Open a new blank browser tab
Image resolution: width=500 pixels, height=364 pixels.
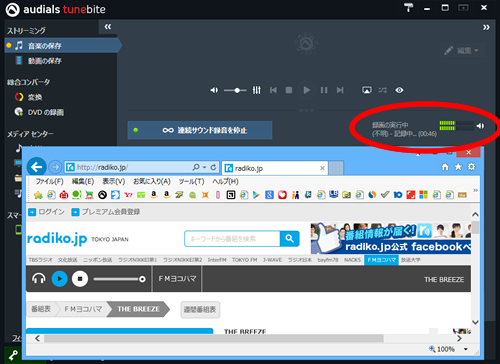(336, 168)
